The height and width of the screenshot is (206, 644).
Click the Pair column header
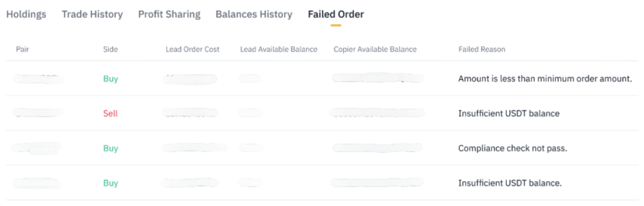click(x=23, y=49)
